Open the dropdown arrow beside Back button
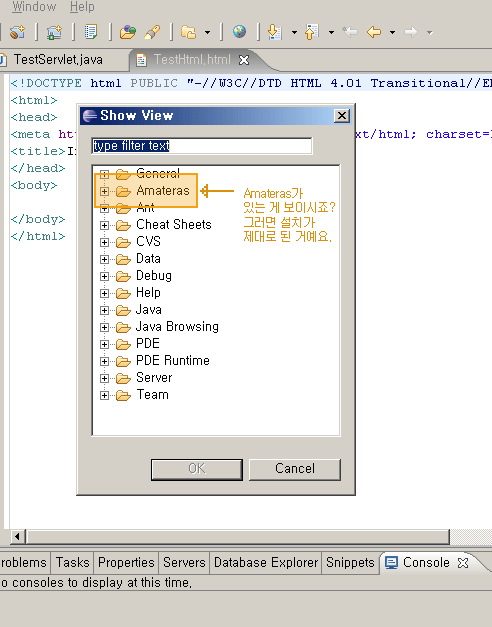This screenshot has height=627, width=492. click(392, 32)
